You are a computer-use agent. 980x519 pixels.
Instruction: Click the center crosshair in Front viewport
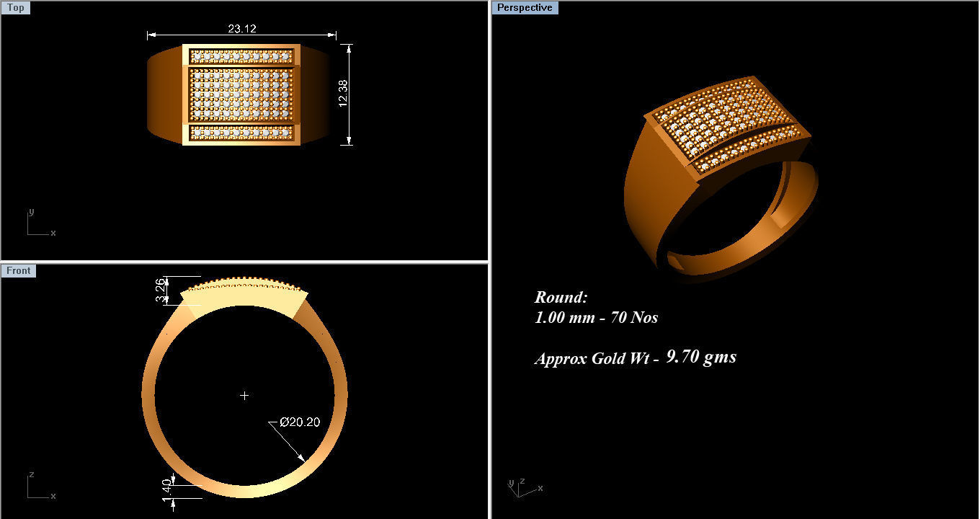coord(244,395)
